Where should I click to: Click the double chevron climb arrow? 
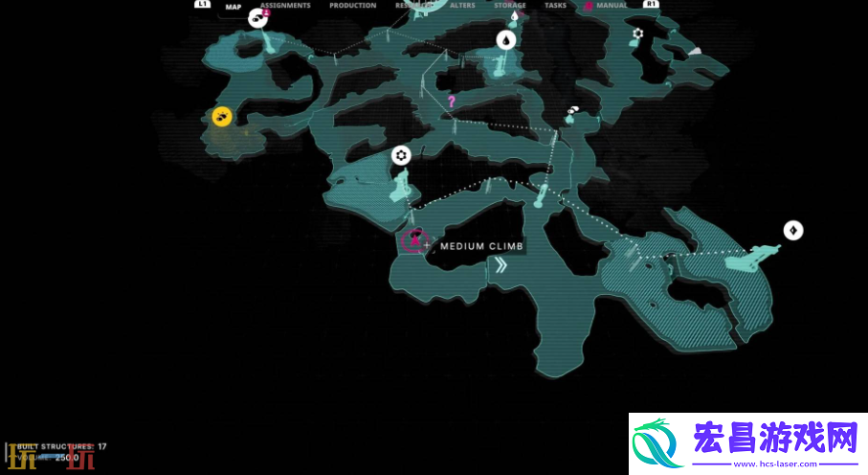click(x=501, y=265)
